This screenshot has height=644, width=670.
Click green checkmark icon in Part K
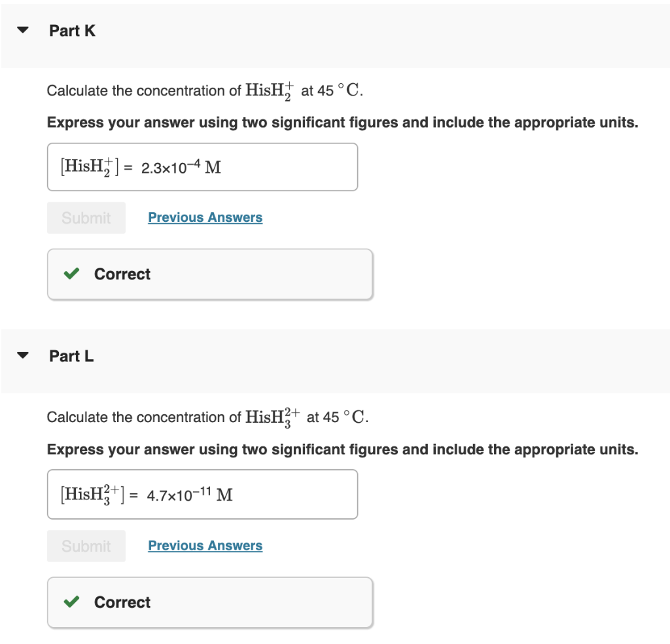pyautogui.click(x=72, y=274)
